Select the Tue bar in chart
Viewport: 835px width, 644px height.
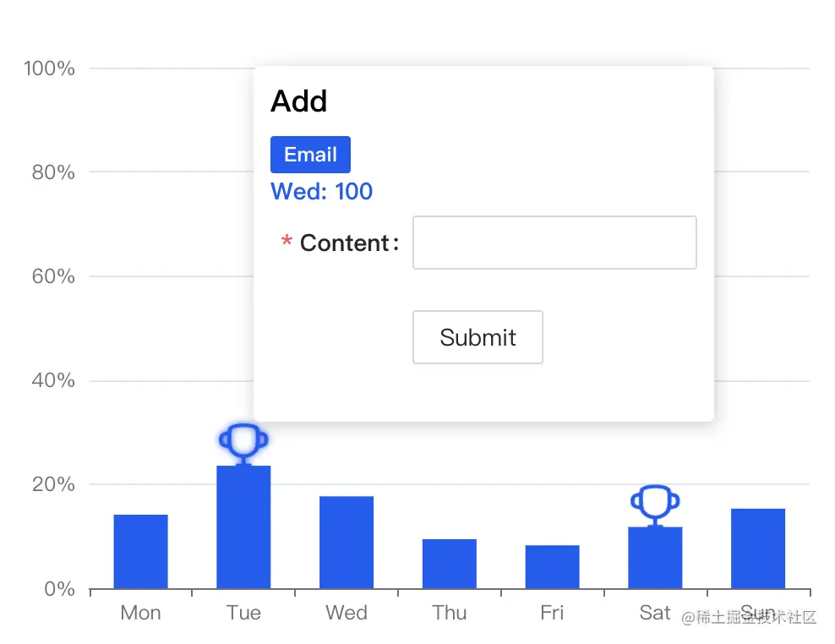[243, 527]
